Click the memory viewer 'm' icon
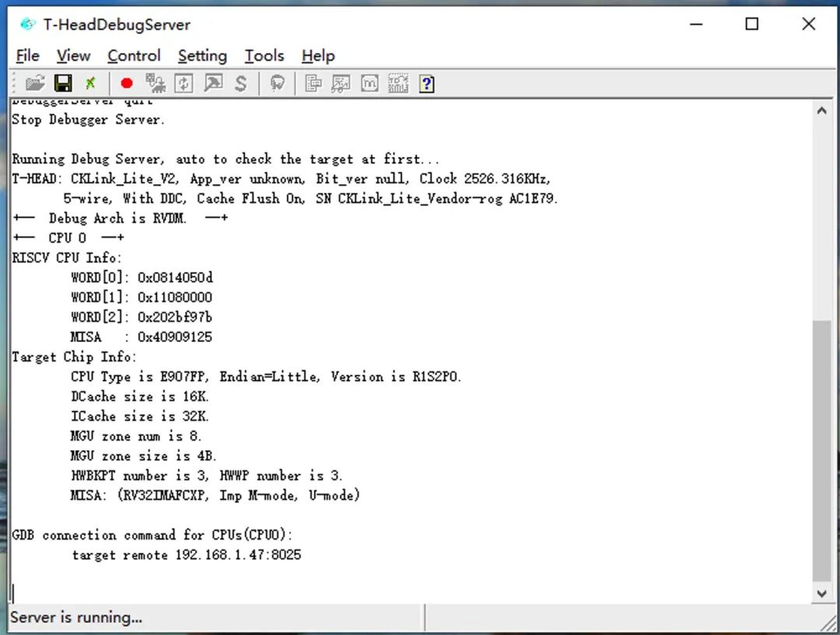Screen dimensions: 840x635 tap(369, 82)
